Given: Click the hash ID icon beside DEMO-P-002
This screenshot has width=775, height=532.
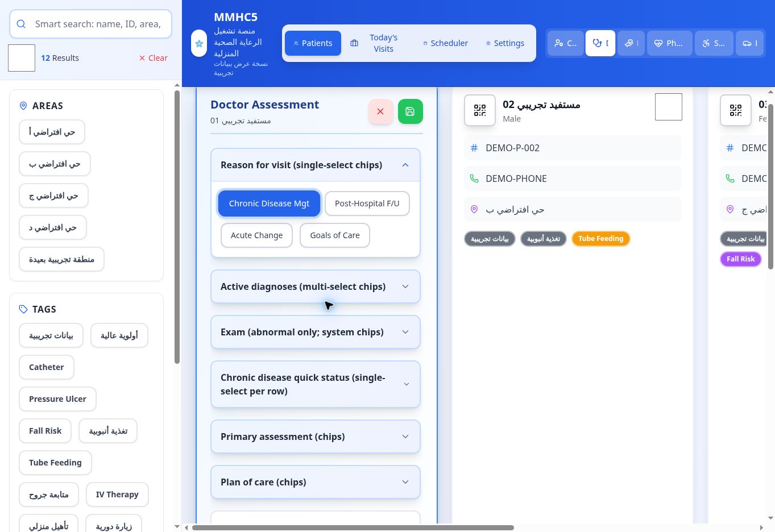Looking at the screenshot, I should [x=474, y=148].
